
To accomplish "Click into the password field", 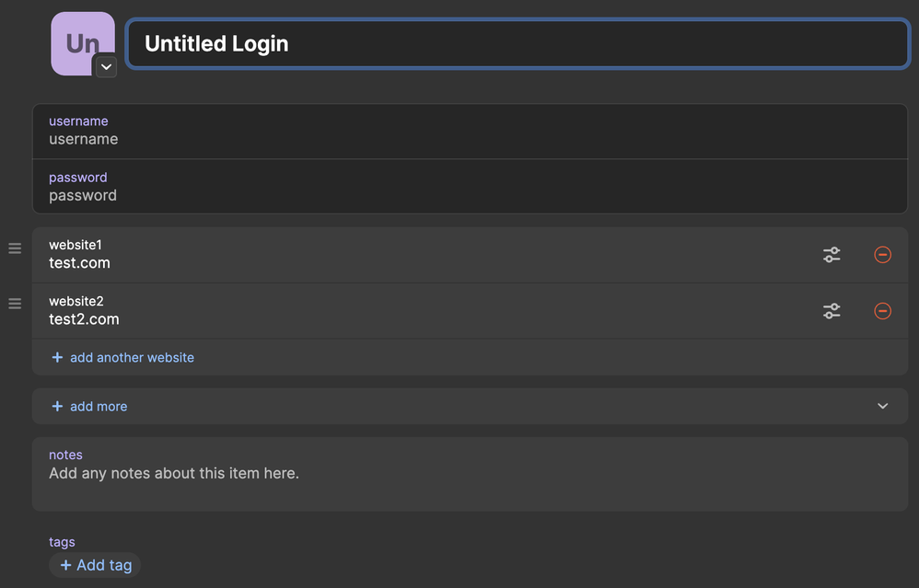I will (x=470, y=186).
